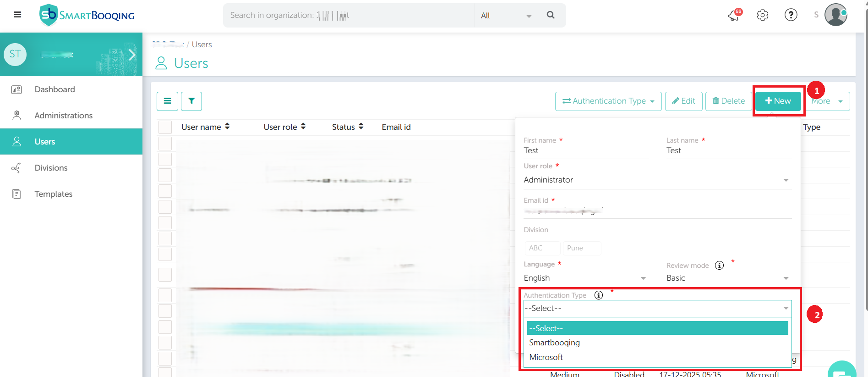
Task: Click the hamburger menu icon
Action: 17,15
